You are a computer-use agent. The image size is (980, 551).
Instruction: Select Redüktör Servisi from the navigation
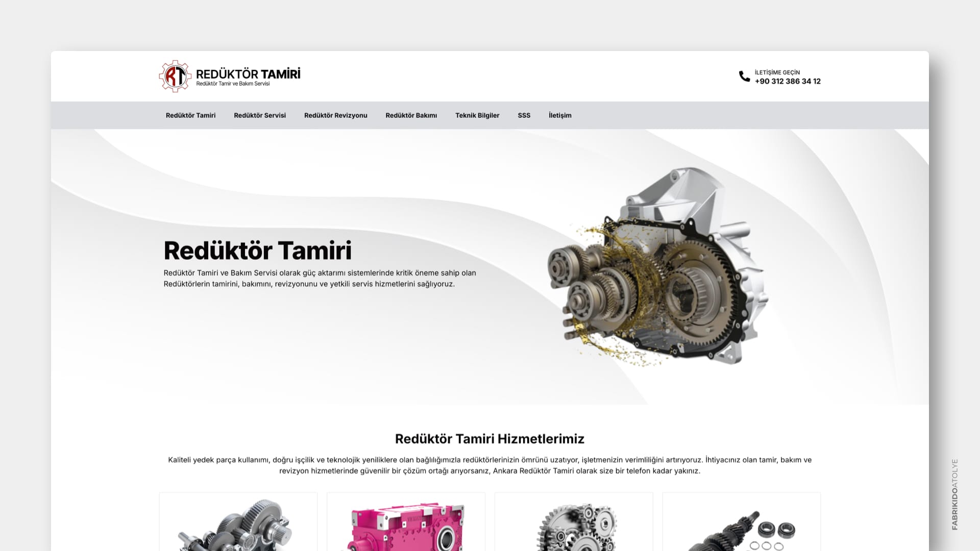click(x=260, y=115)
